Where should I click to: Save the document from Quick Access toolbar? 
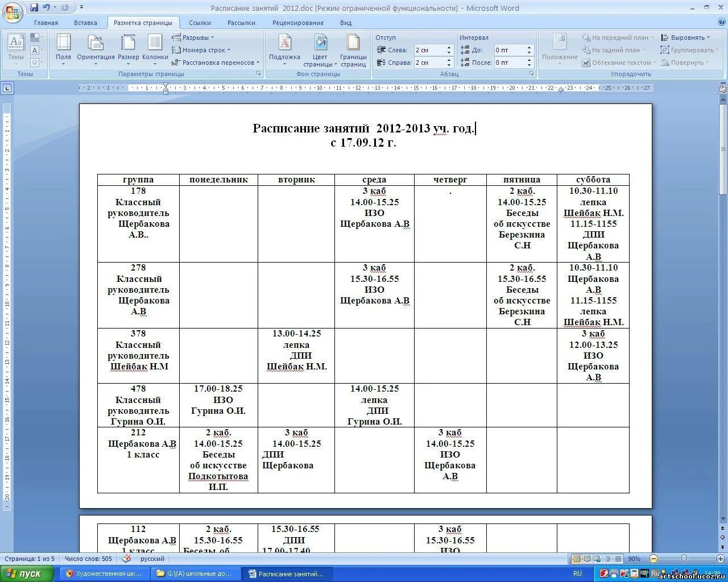(x=34, y=7)
